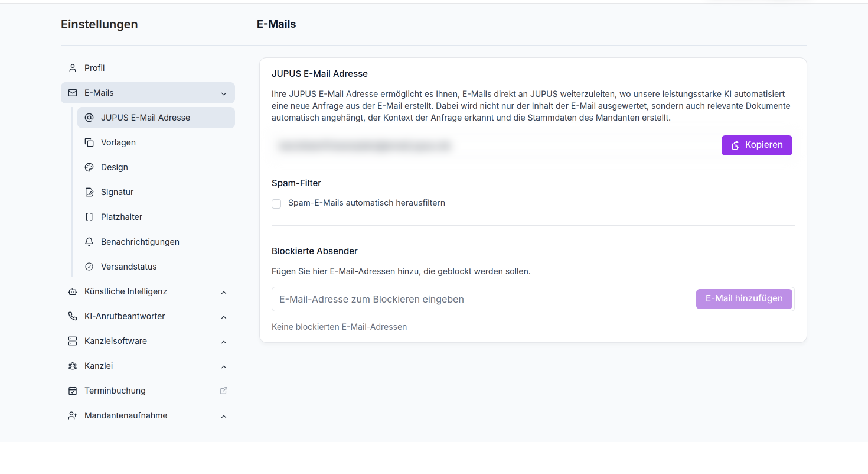This screenshot has width=868, height=474.
Task: Click the envelope icon next to E-Mails
Action: (73, 93)
